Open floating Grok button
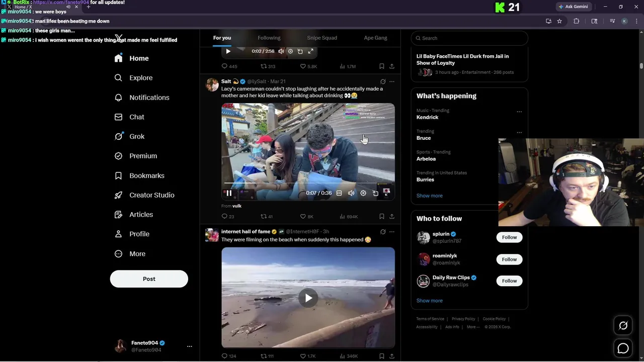The image size is (644, 362). pos(623,326)
